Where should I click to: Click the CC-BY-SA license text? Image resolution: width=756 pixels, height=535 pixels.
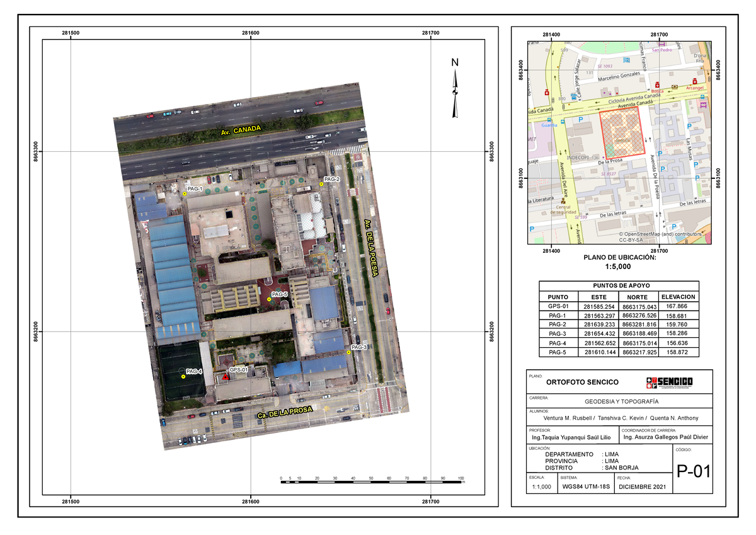[x=630, y=239]
